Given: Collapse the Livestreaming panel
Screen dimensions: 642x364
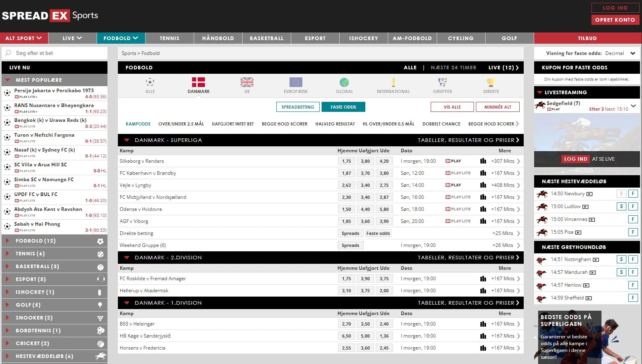Looking at the screenshot, I should [x=540, y=93].
